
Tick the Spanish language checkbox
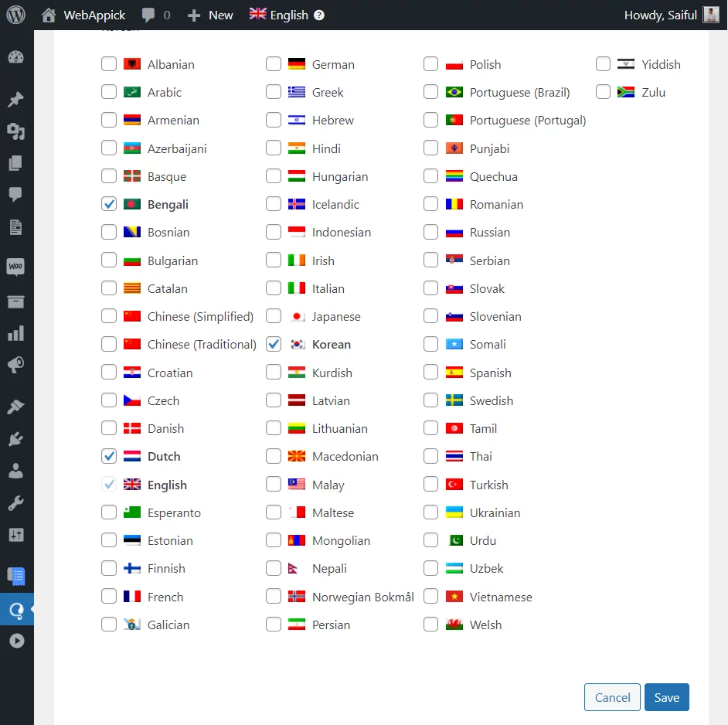point(431,372)
